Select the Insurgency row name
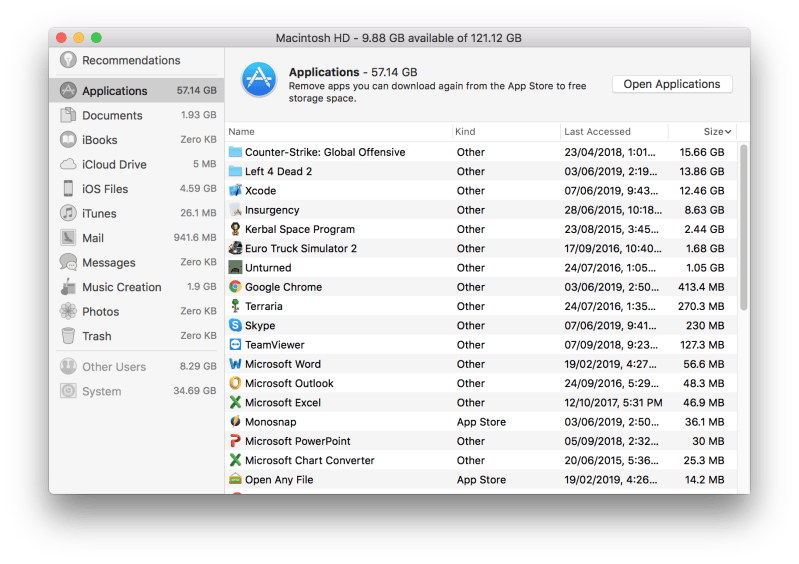This screenshot has height=564, width=799. point(272,210)
